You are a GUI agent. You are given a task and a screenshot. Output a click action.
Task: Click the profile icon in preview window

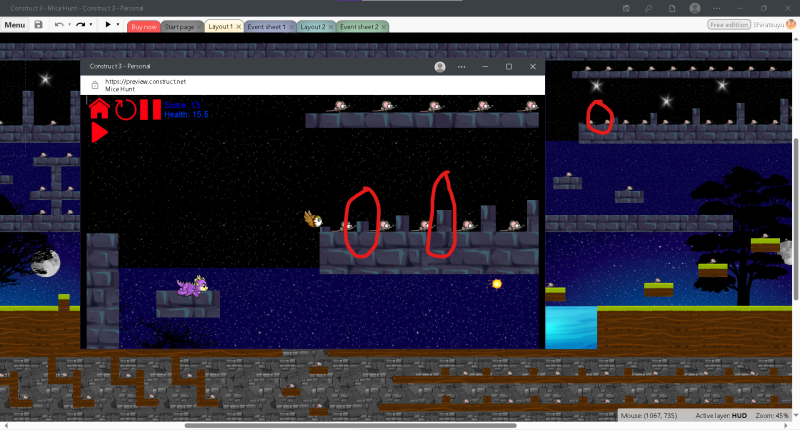(440, 67)
